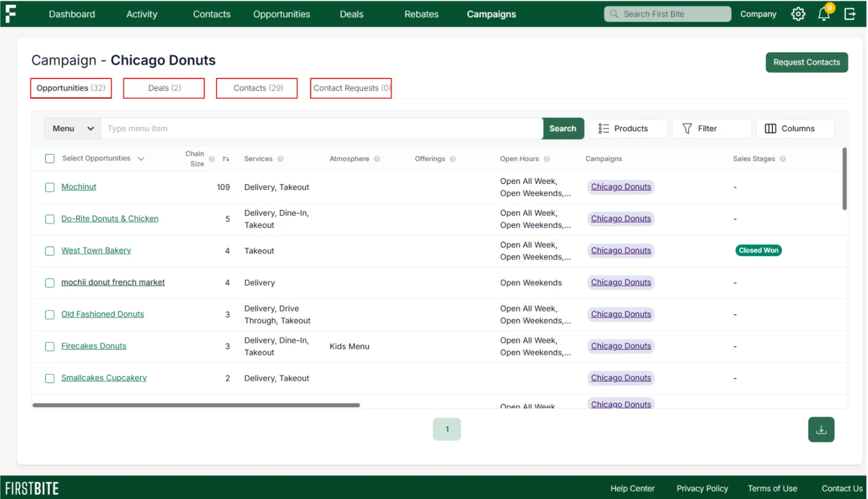
Task: Click the Offerings info icon
Action: coord(453,159)
